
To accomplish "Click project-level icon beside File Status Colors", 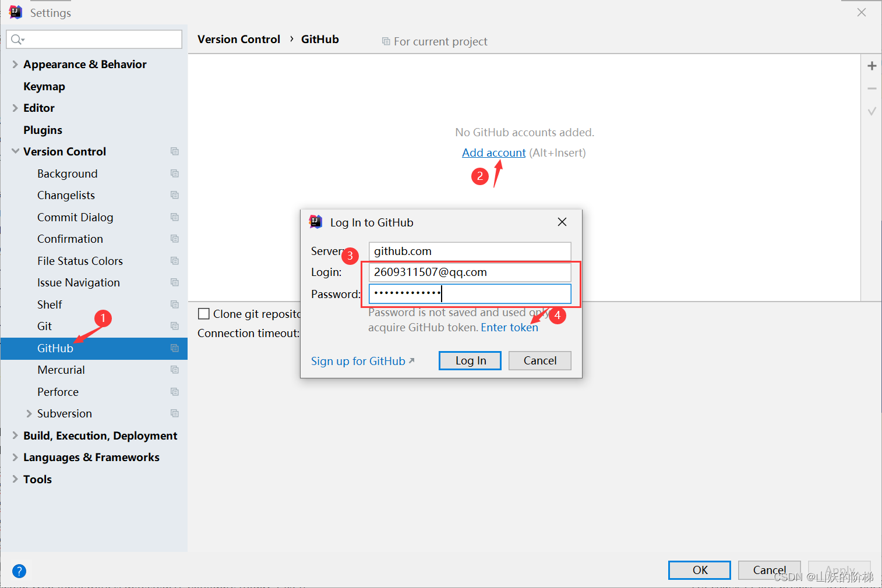I will click(x=174, y=261).
